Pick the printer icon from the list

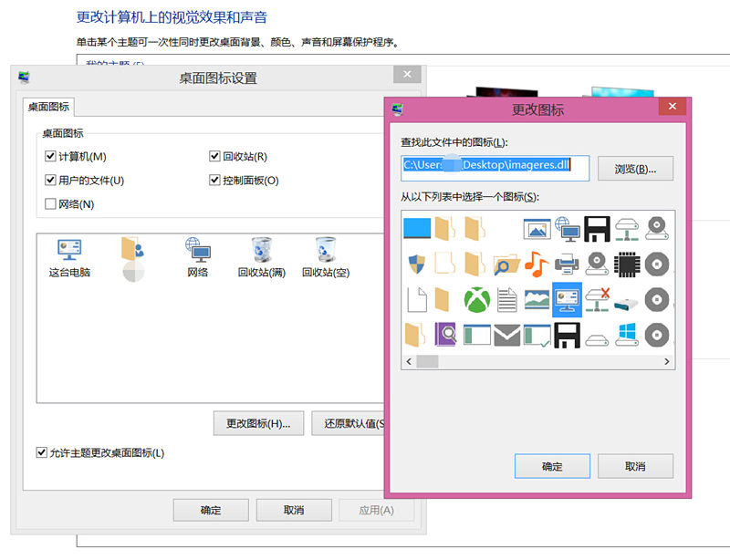pos(567,264)
